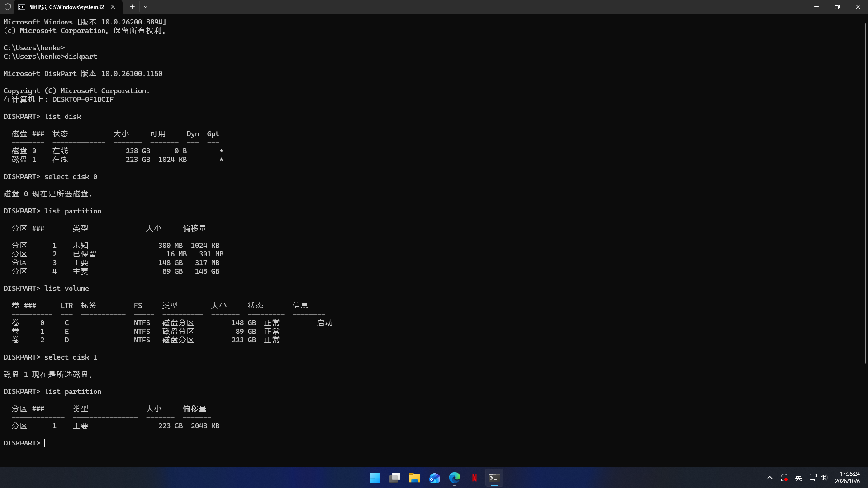
Task: Click the '317 MB' offset of partition 3
Action: (x=207, y=263)
